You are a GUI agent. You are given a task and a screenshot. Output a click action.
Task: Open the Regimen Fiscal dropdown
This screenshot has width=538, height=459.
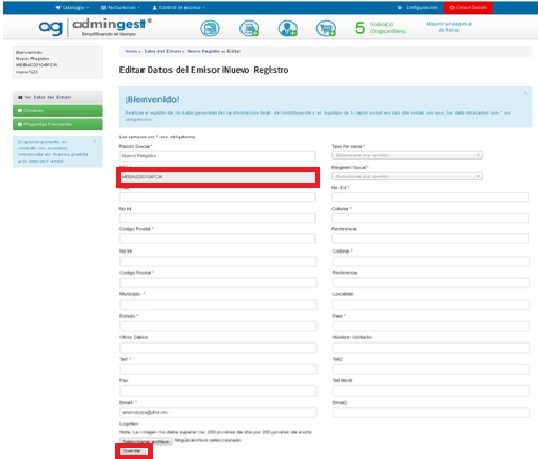(407, 176)
